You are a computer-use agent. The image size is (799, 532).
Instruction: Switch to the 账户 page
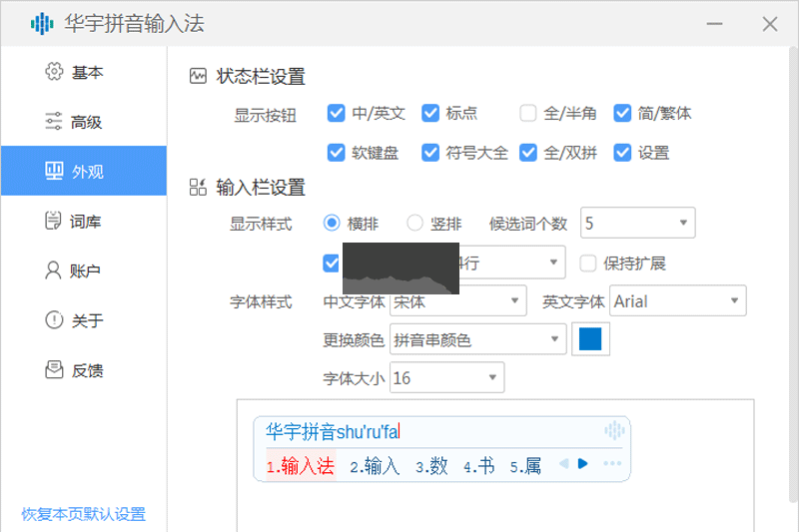(x=84, y=269)
